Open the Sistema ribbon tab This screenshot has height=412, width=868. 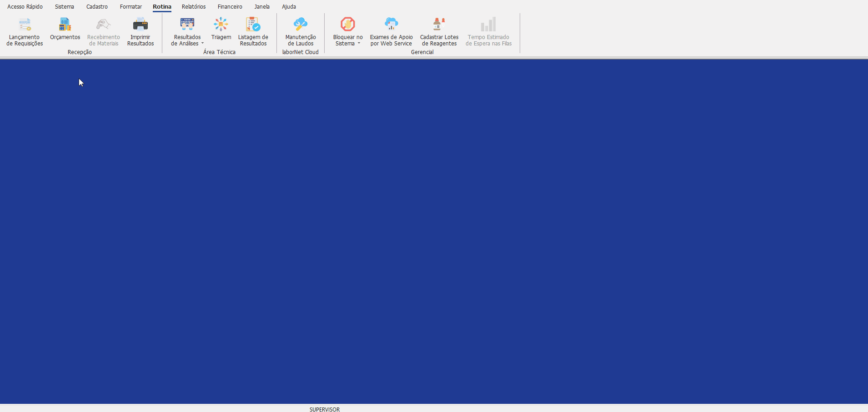click(x=65, y=7)
